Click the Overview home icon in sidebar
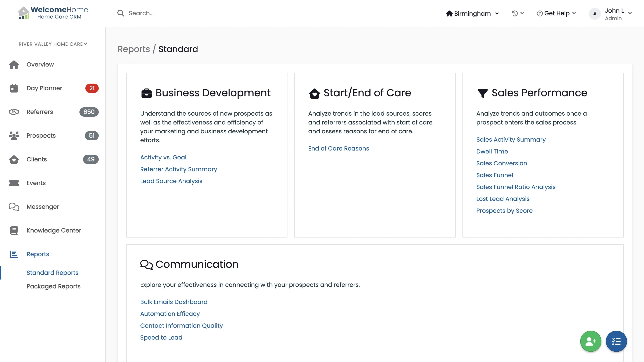The height and width of the screenshot is (362, 644). click(x=14, y=64)
